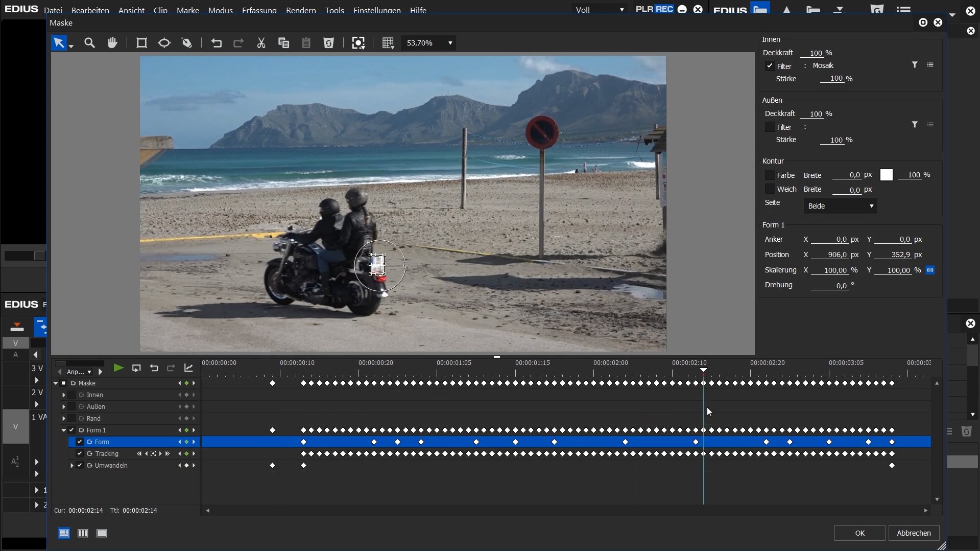The height and width of the screenshot is (551, 980).
Task: Toggle the Form 1 row checkbox
Action: click(71, 430)
